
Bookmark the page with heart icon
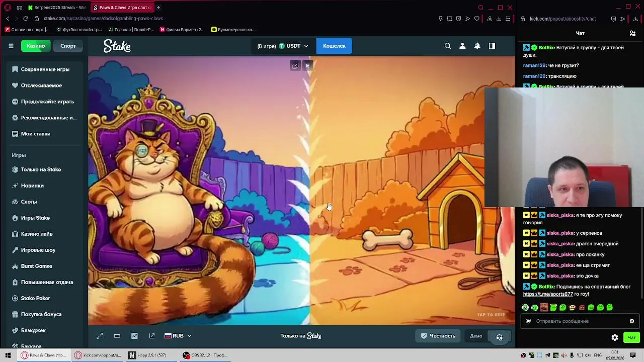point(477,19)
